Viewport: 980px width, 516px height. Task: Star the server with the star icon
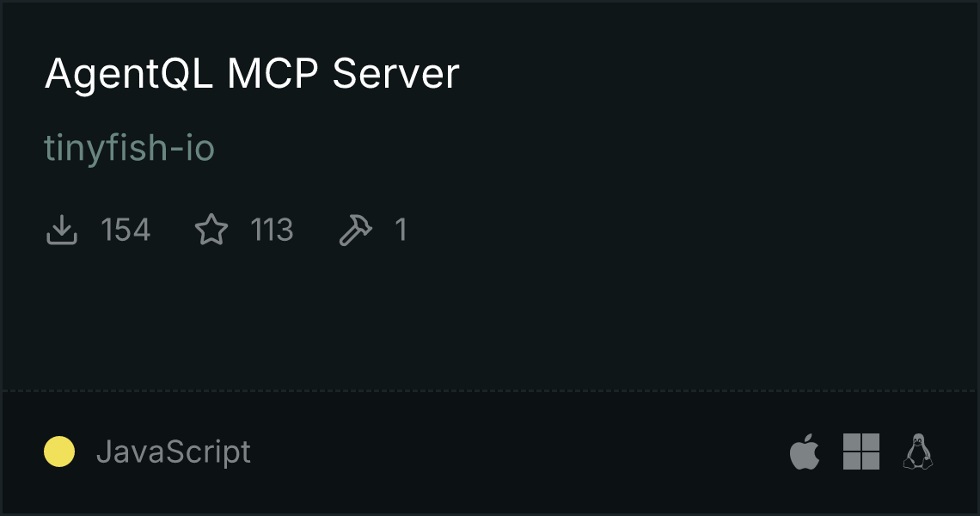(x=211, y=230)
